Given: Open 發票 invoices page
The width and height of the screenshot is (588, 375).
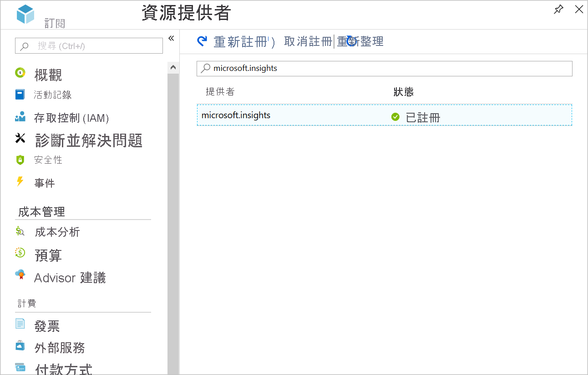Looking at the screenshot, I should coord(47,326).
